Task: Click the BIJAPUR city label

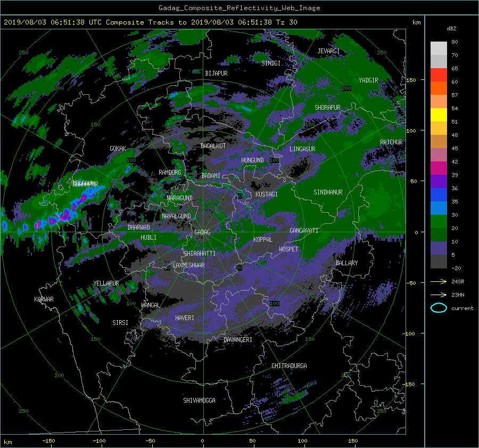Action: click(x=216, y=74)
